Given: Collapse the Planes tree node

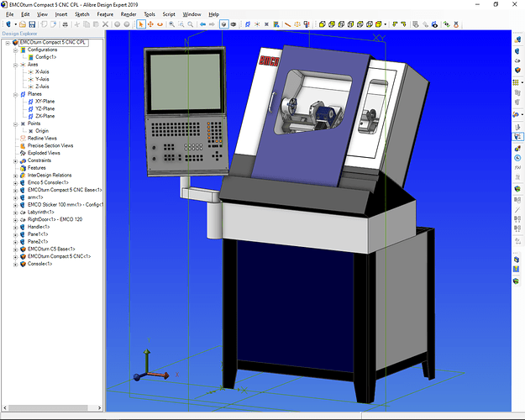Looking at the screenshot, I should pyautogui.click(x=15, y=94).
